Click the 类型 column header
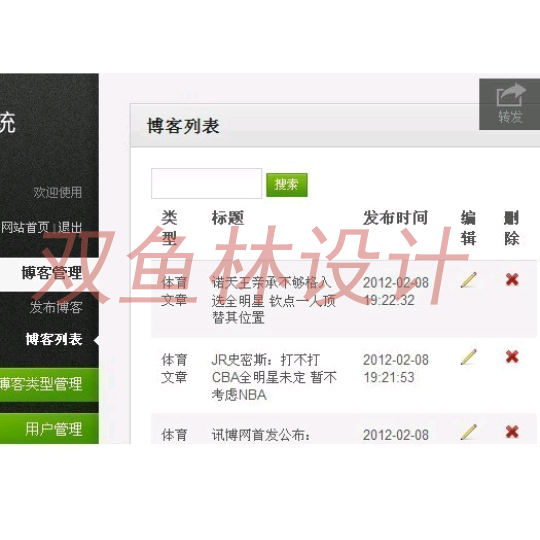Image resolution: width=540 pixels, height=540 pixels. (x=169, y=228)
